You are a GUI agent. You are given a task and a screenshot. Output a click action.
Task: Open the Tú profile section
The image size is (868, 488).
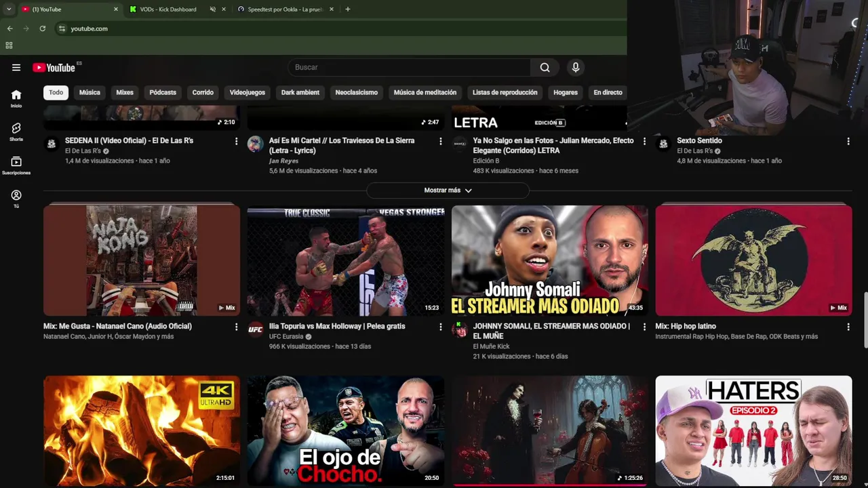(16, 199)
